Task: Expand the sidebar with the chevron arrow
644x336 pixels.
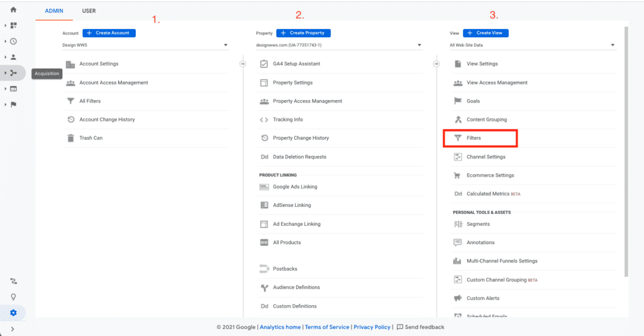Action: 13,329
